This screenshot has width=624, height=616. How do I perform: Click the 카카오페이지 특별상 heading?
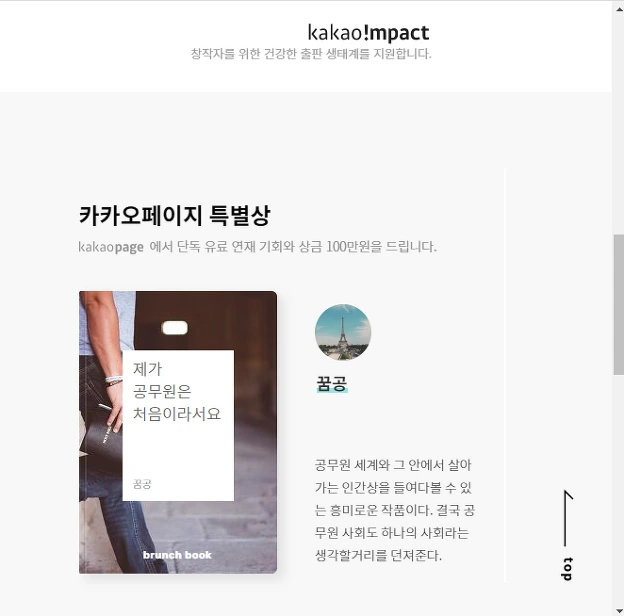[175, 216]
